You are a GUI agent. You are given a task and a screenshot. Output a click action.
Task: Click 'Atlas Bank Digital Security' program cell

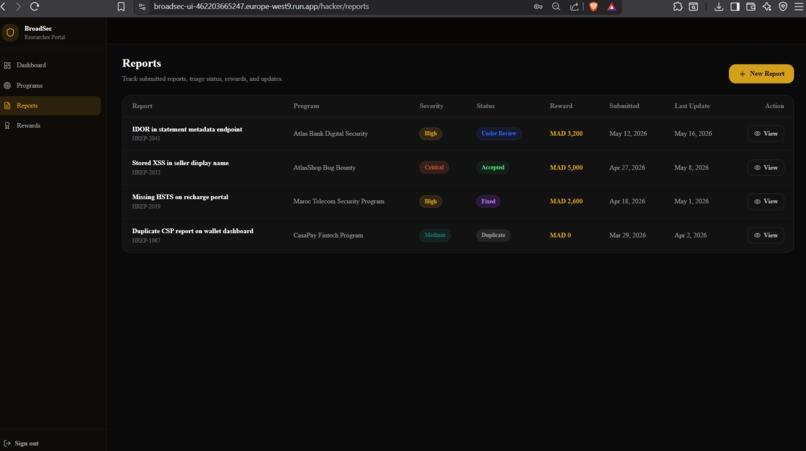point(331,134)
